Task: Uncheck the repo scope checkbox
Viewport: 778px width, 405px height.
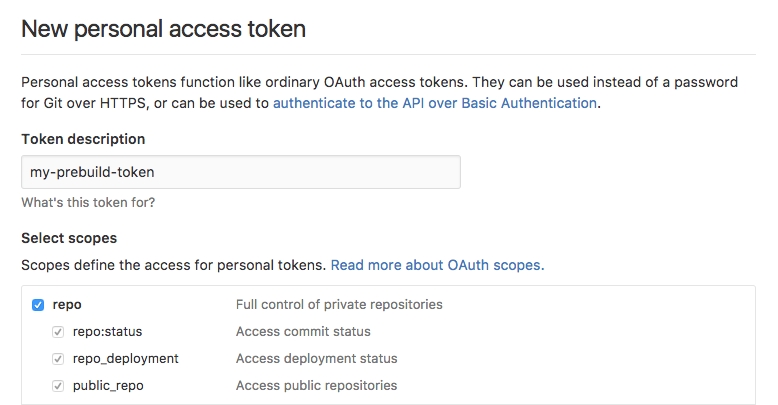Action: pos(38,305)
